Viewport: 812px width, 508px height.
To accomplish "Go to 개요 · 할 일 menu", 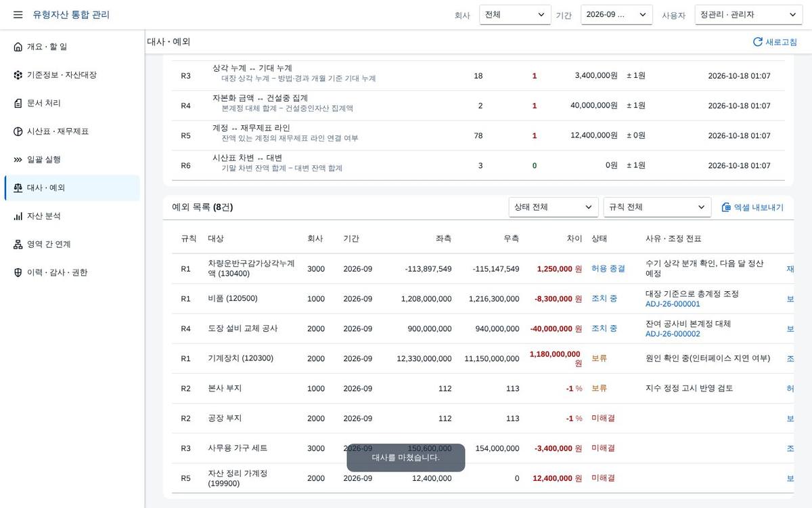I will (72, 47).
